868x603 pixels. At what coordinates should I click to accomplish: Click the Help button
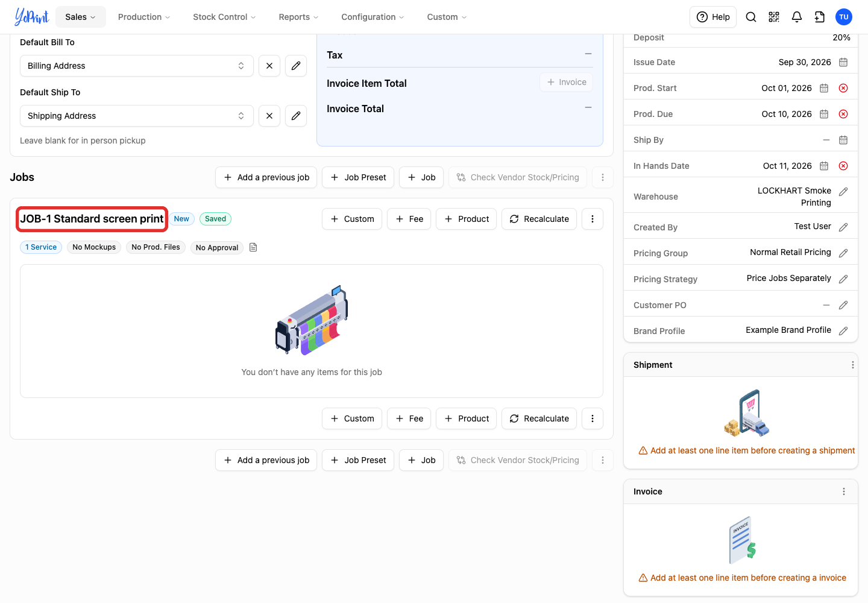[x=713, y=17]
